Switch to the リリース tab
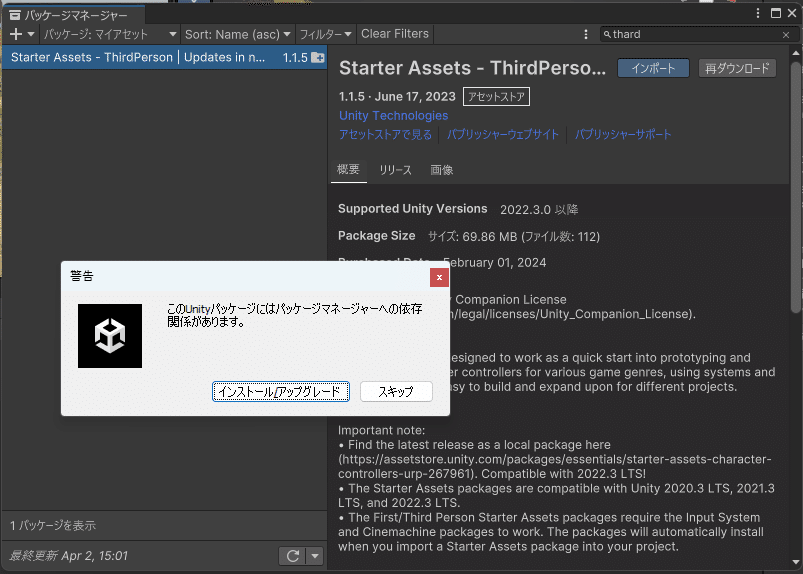This screenshot has width=803, height=574. (x=395, y=170)
